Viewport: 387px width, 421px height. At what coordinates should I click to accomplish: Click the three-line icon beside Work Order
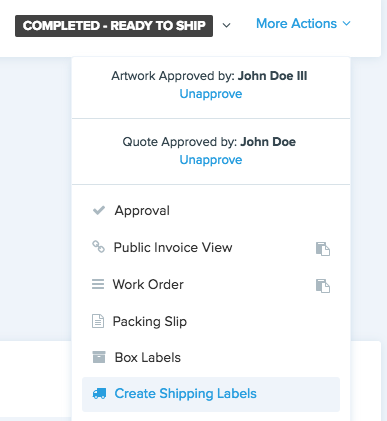pyautogui.click(x=98, y=284)
